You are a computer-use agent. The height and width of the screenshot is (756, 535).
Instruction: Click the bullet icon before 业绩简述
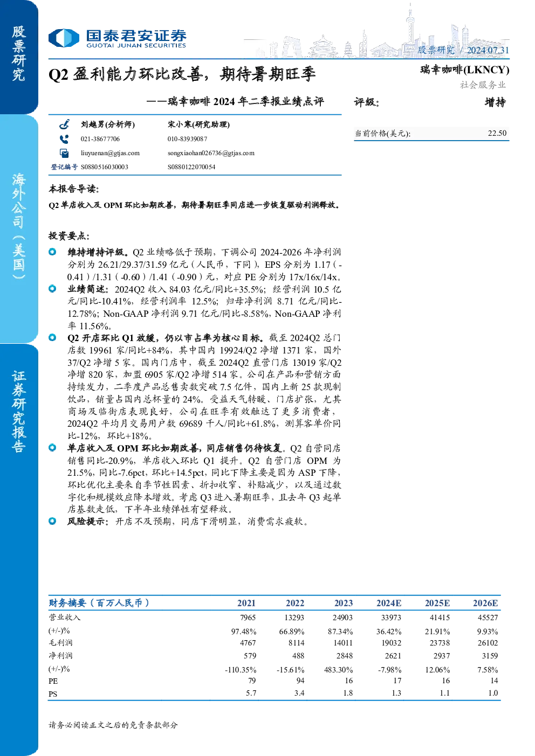click(52, 289)
